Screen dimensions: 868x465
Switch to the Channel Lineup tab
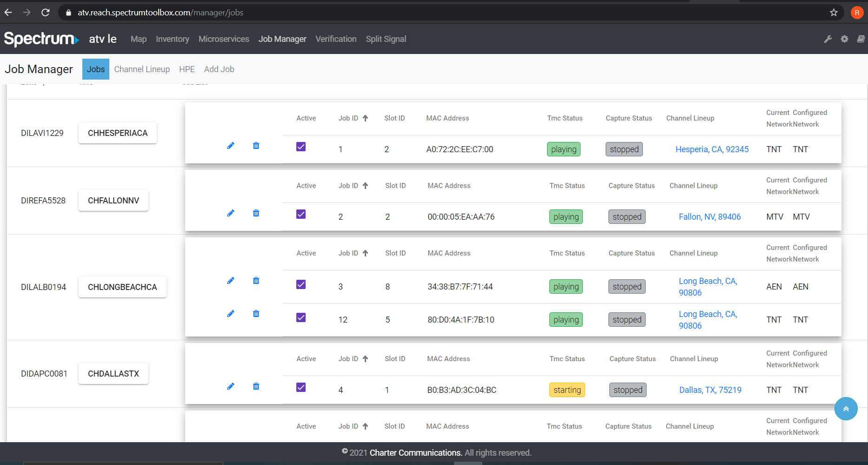[x=142, y=69]
